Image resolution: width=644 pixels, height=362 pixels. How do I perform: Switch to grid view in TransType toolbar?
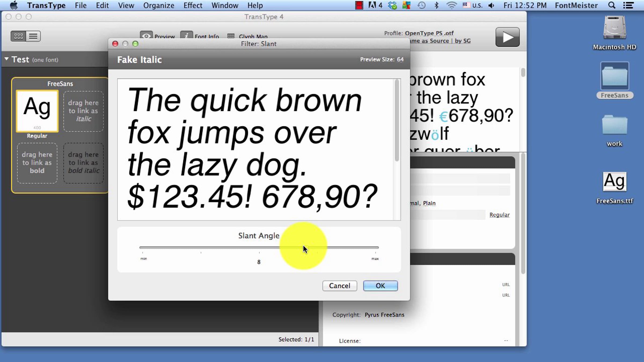coord(18,36)
